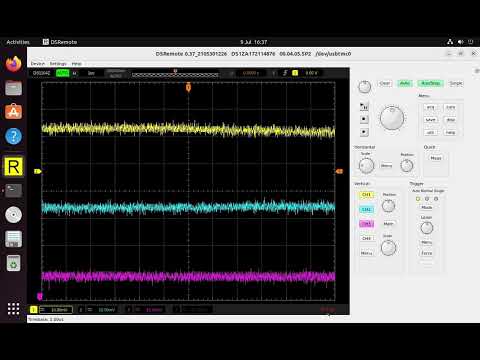Screen dimensions: 480x360
Task: Open the Help menu in the menu bar
Action: pyautogui.click(x=77, y=63)
